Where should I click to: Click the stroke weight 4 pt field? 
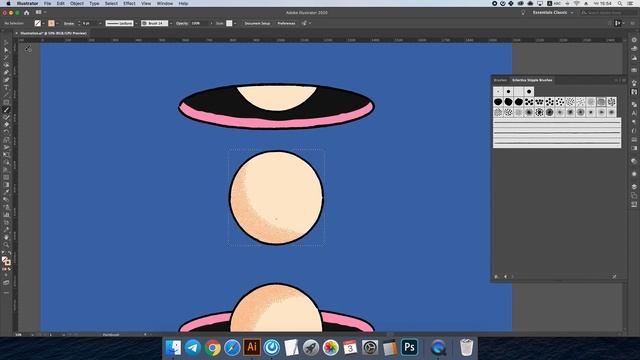[x=89, y=23]
